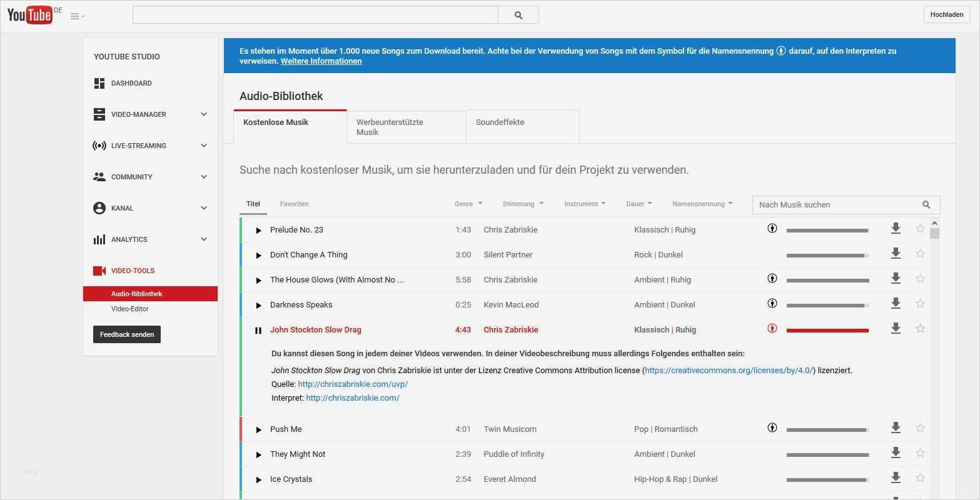Download They Might Not track
This screenshot has width=980, height=500.
pyautogui.click(x=896, y=453)
